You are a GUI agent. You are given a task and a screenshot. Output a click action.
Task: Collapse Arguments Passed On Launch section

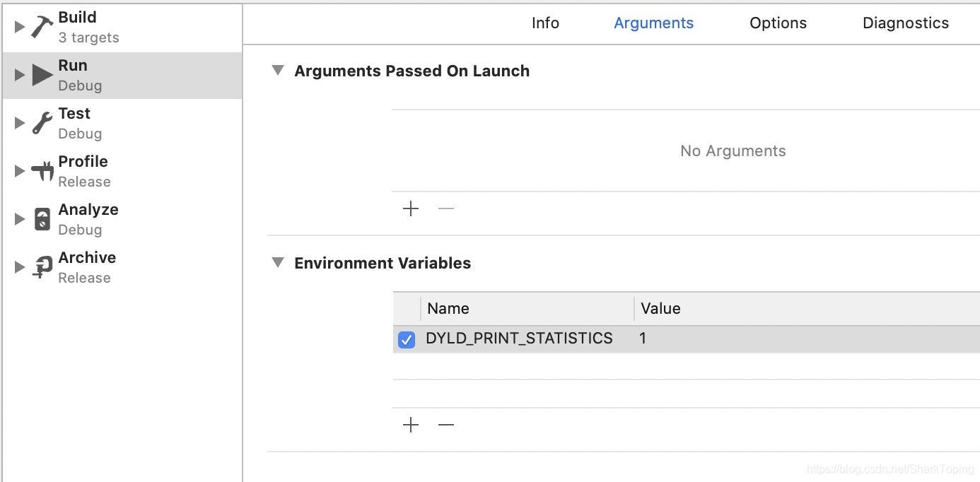coord(279,71)
